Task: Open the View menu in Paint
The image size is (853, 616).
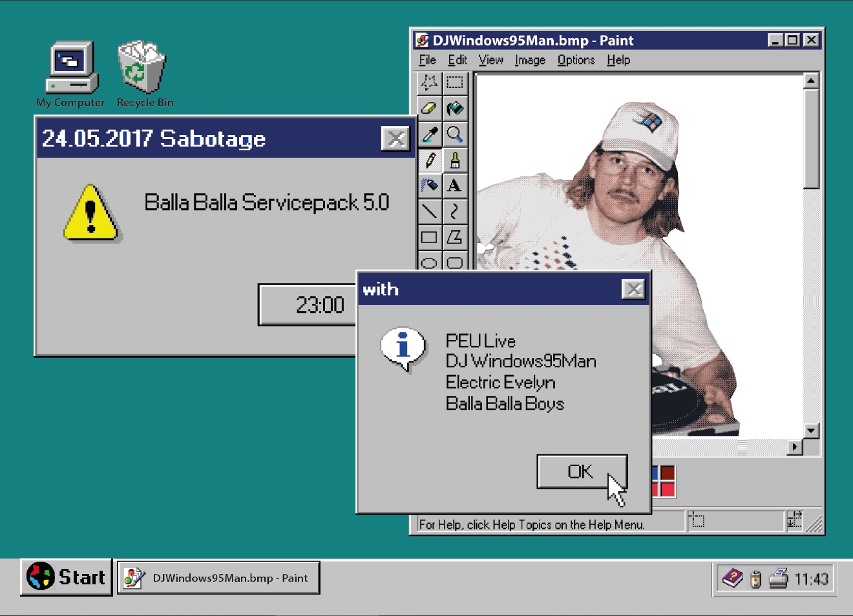Action: [x=491, y=60]
